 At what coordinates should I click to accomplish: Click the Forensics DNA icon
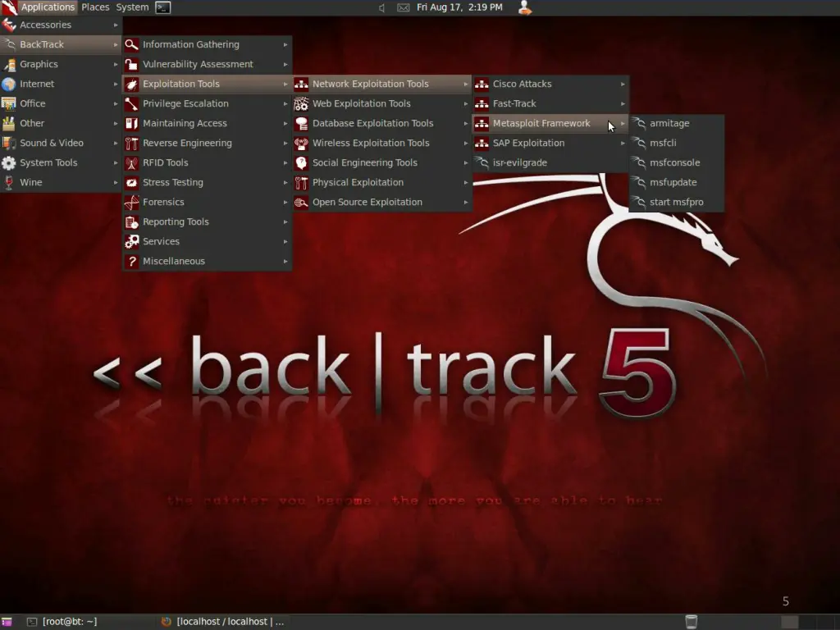point(131,202)
